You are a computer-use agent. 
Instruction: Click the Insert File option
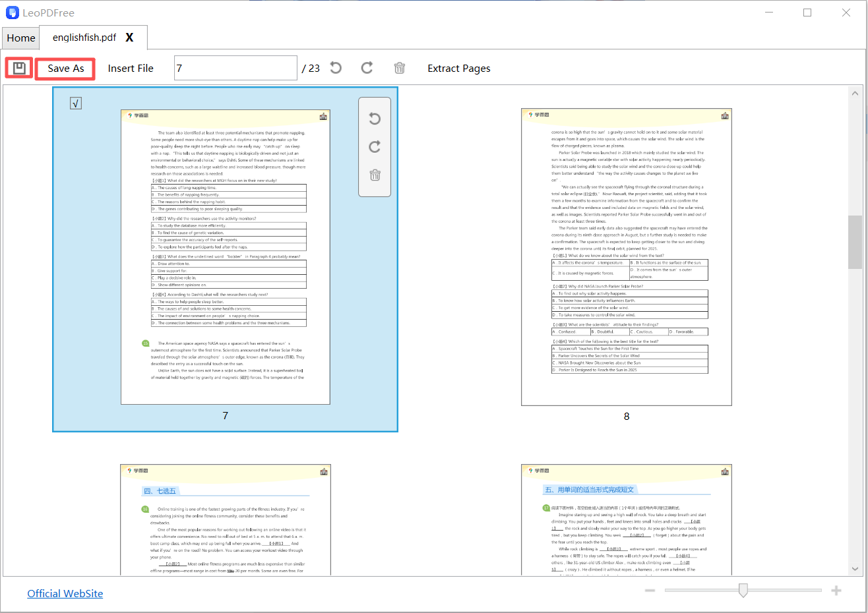[131, 68]
